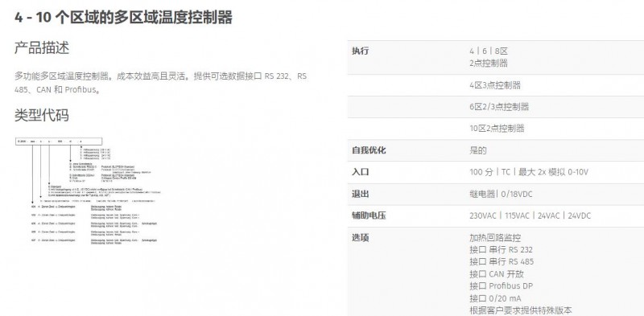Click the page title about multi-zone temperature controllers
This screenshot has height=316, width=644.
(x=124, y=18)
